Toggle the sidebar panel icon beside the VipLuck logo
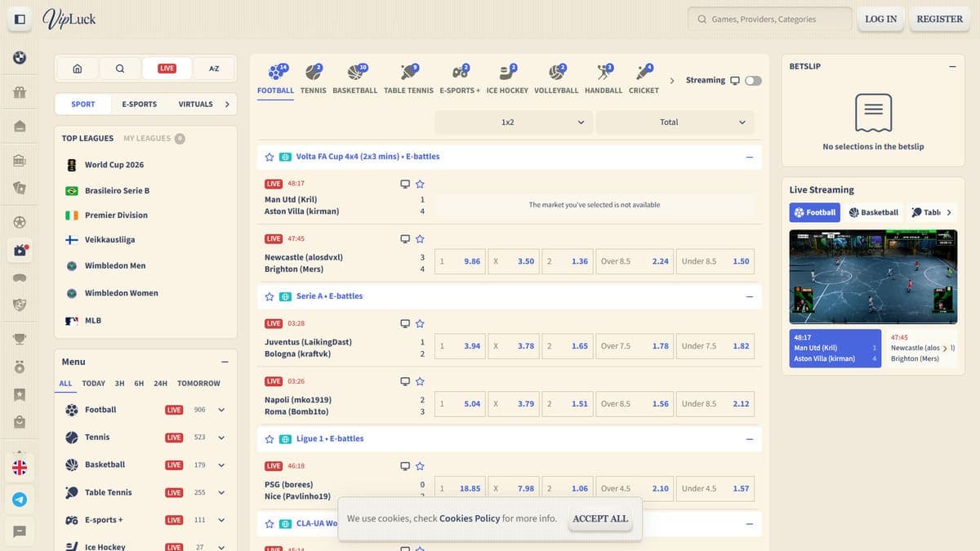This screenshot has width=980, height=551. tap(20, 19)
